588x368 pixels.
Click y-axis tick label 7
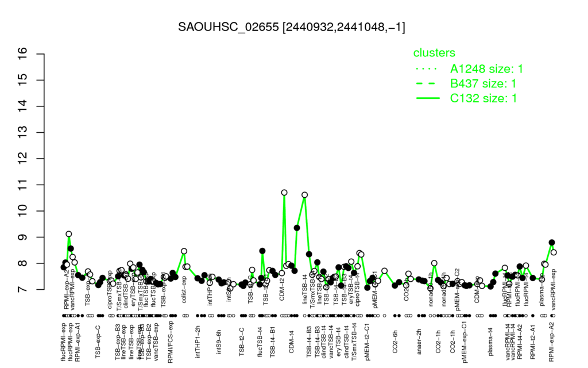(x=22, y=290)
